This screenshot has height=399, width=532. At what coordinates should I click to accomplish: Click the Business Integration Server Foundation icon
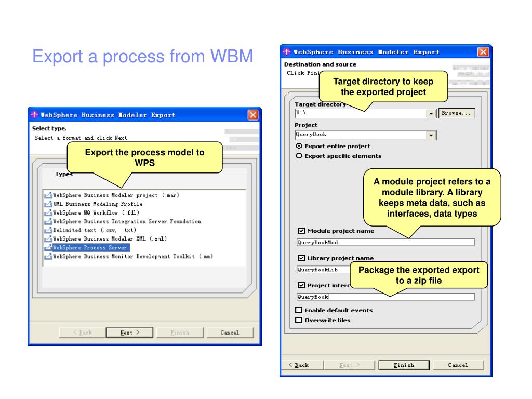48,221
